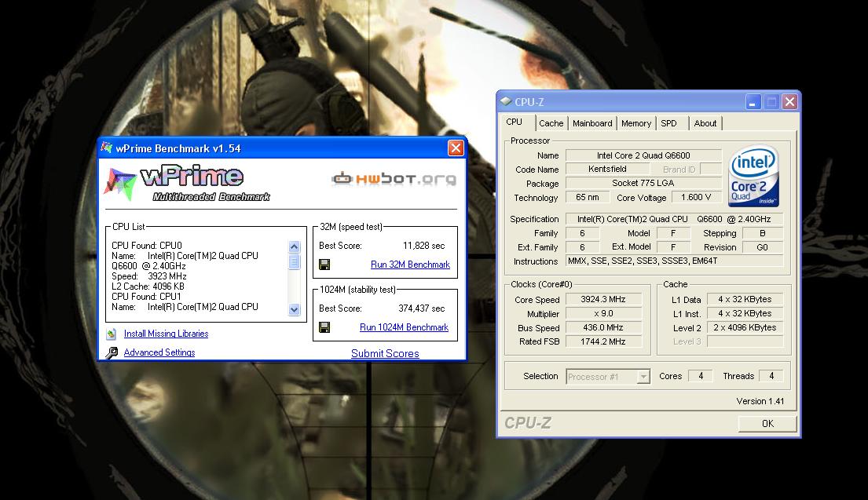Screen dimensions: 868x500
Task: Click OK in CPU-Z window
Action: click(767, 424)
